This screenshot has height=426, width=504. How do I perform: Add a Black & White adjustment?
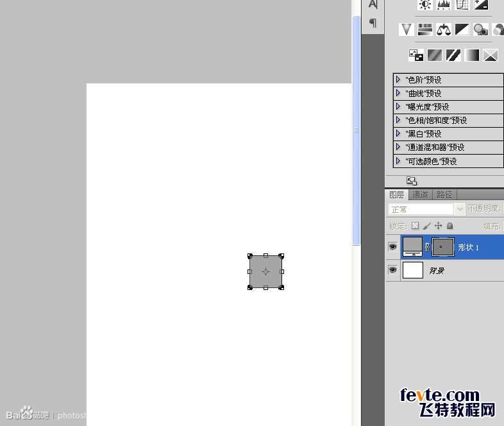pos(462,30)
